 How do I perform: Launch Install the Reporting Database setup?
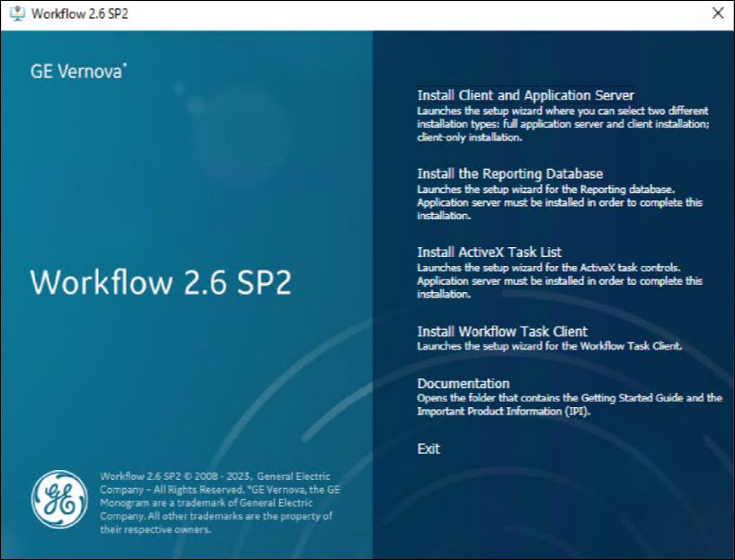click(510, 173)
